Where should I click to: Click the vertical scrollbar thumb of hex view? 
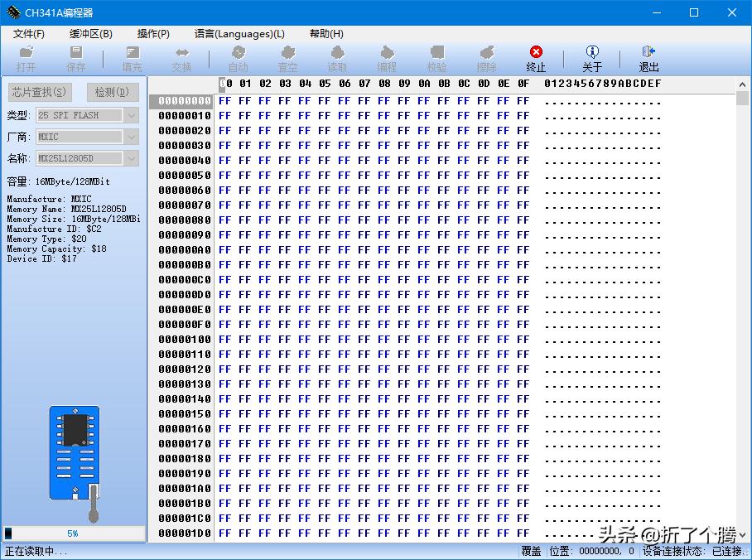pos(742,99)
